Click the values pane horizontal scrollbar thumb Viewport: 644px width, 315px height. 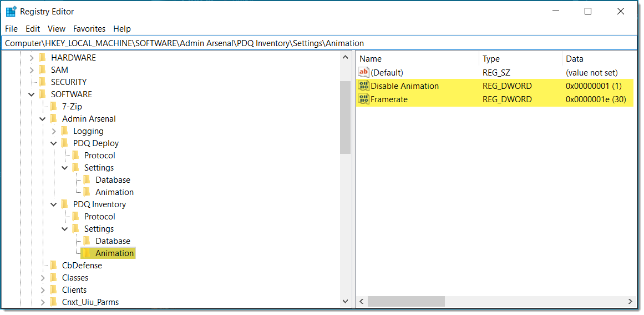[406, 302]
